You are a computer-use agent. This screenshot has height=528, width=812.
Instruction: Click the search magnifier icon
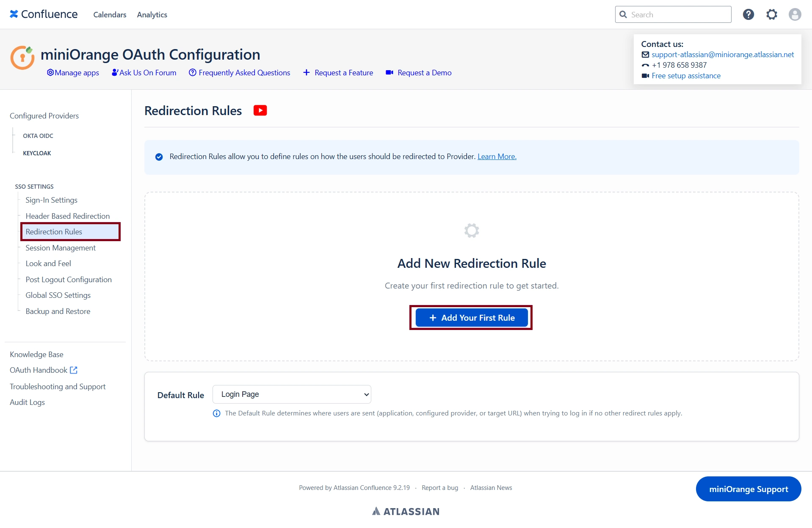pyautogui.click(x=623, y=14)
